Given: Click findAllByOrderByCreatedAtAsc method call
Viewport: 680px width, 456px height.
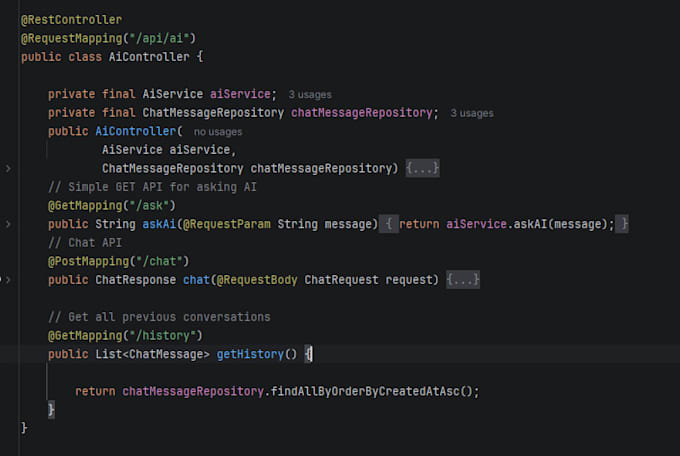Looking at the screenshot, I should tap(371, 391).
